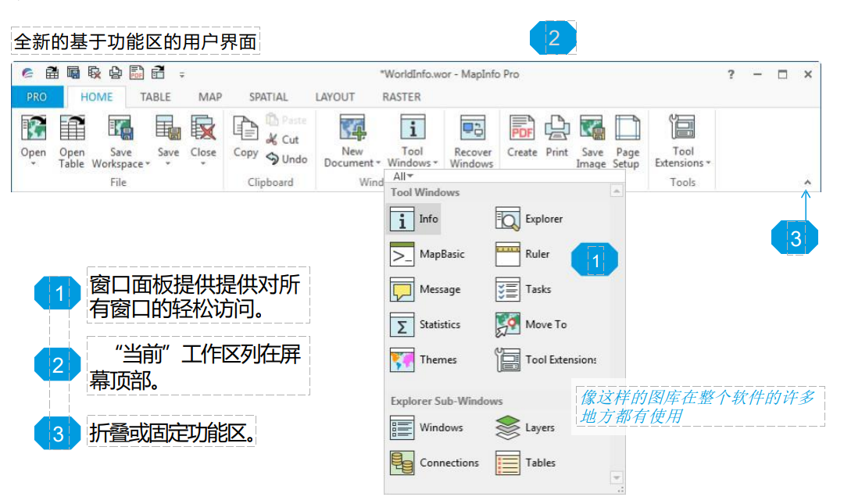Click the Close ribbon icon with red X
844x504 pixels.
pyautogui.click(x=203, y=128)
